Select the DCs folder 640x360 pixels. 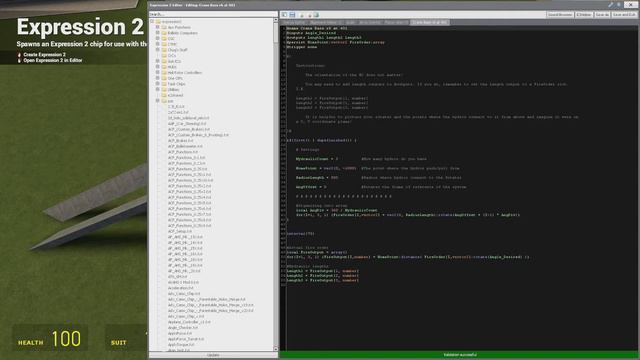click(172, 56)
